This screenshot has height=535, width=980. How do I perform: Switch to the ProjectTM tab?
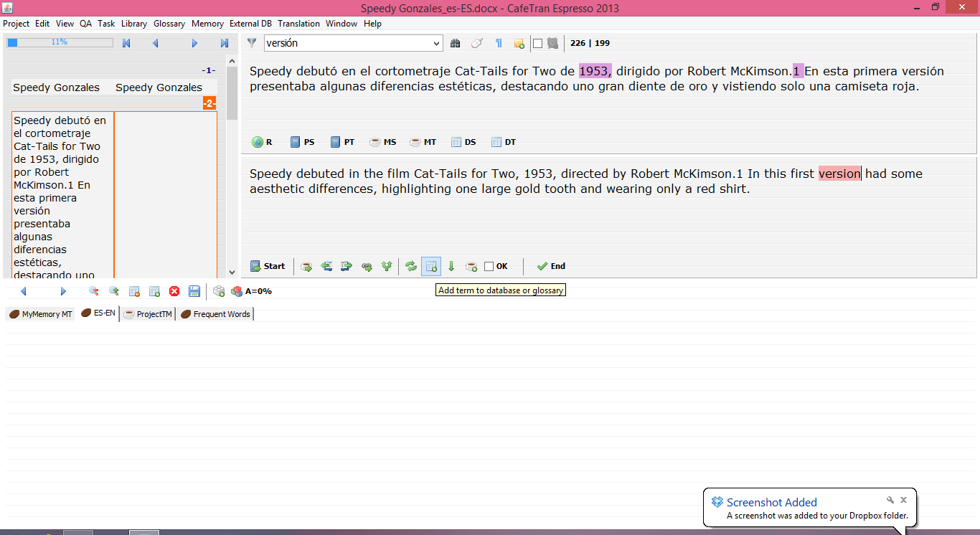pyautogui.click(x=149, y=314)
